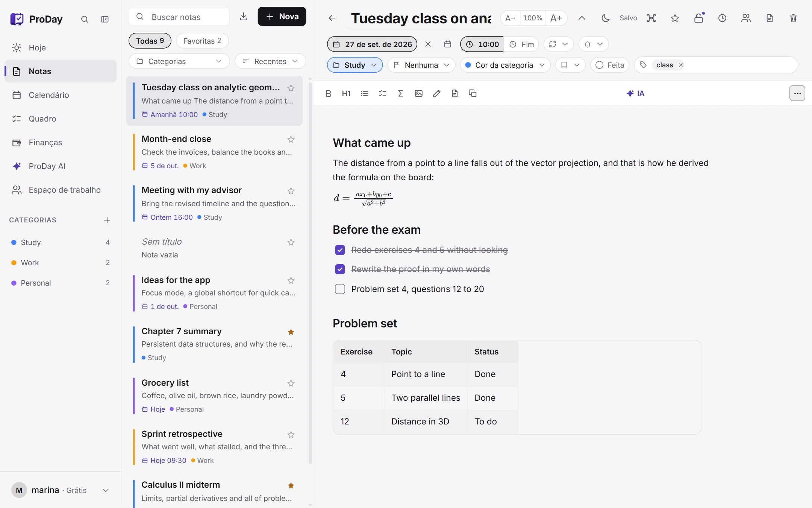812x508 pixels.
Task: Filter by the Work category
Action: (61, 263)
